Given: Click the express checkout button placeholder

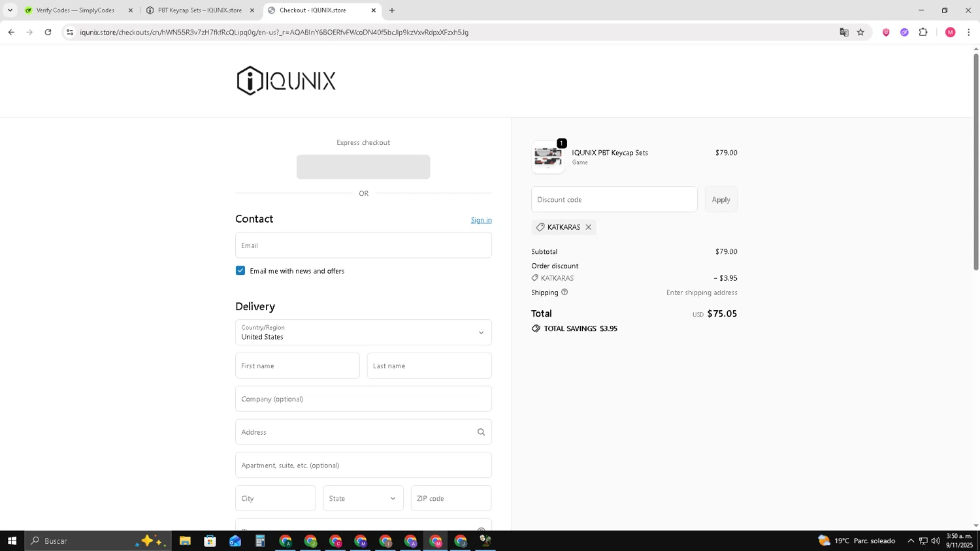Looking at the screenshot, I should [363, 166].
